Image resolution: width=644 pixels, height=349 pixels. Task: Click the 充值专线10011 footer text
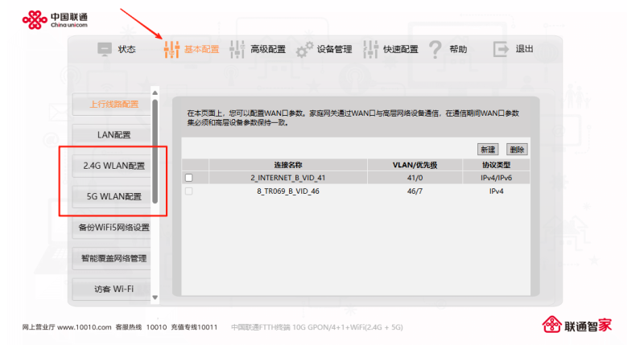194,327
